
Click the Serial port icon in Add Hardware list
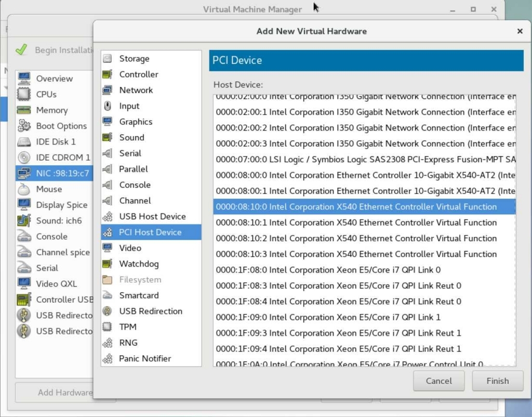coord(108,153)
